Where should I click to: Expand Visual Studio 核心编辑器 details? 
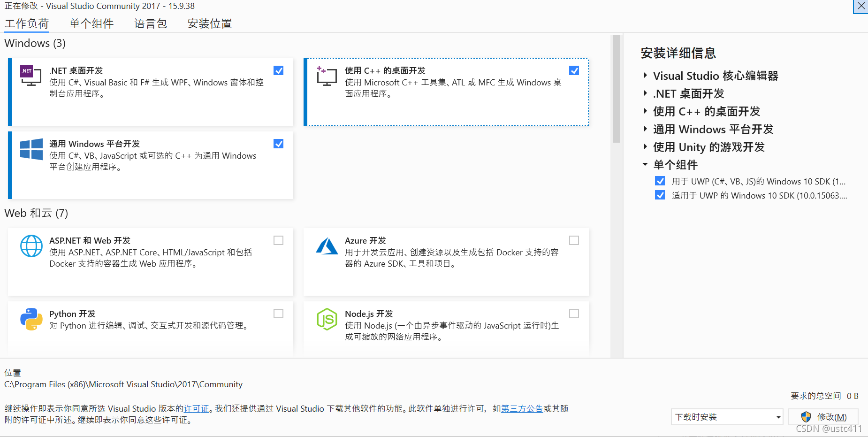pos(646,75)
